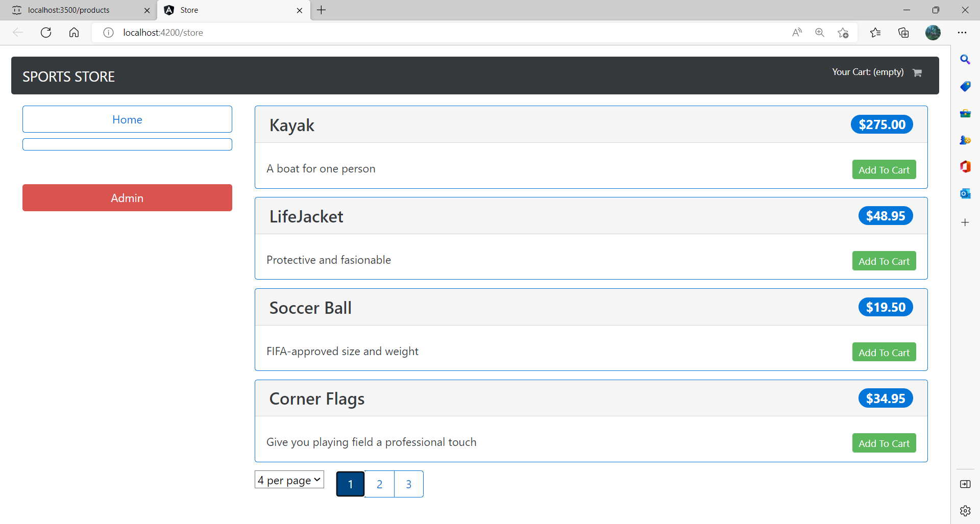Expand the 4 per page dropdown
Screen dimensions: 980x524
pos(289,480)
